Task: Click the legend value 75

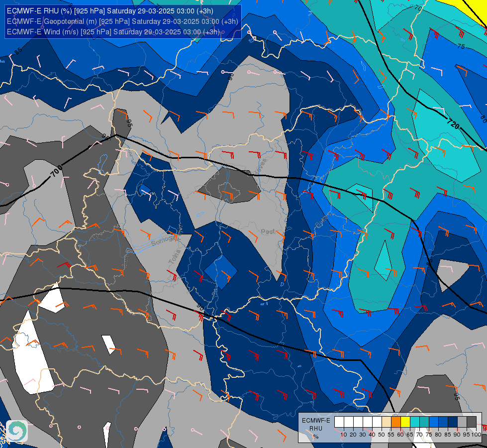Action: point(429,435)
